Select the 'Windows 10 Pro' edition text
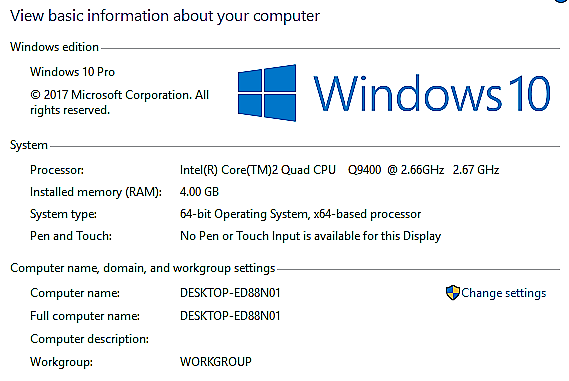Viewport: 569px width, 381px height. tap(72, 72)
